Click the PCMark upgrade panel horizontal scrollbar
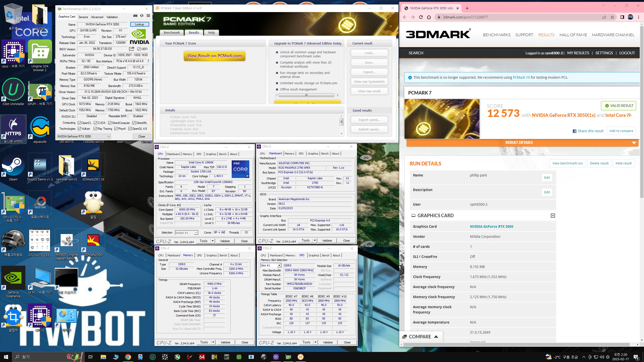The image size is (644, 362). [306, 95]
